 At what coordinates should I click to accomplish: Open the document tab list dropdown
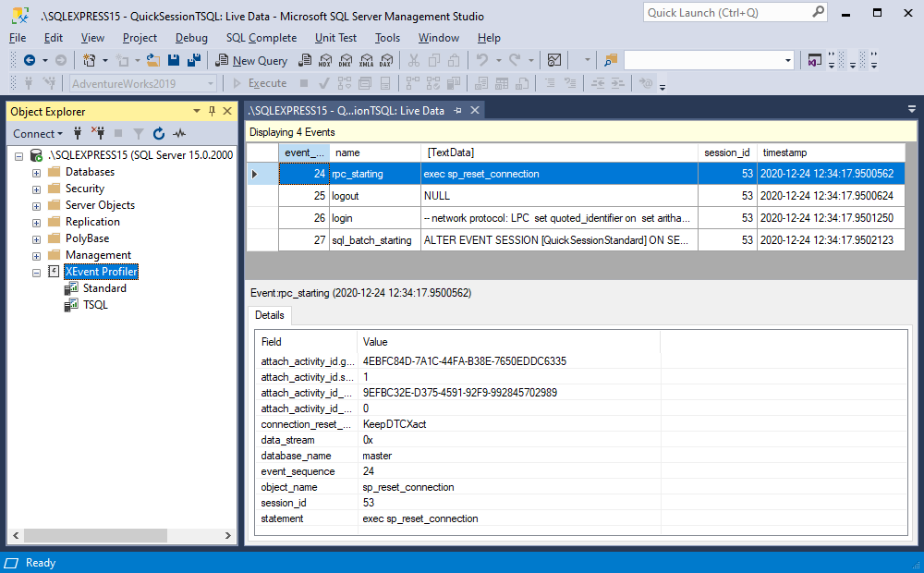coord(912,110)
